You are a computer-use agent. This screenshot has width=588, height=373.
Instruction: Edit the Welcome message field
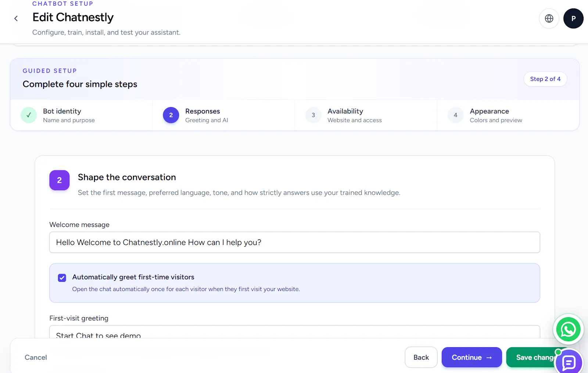295,242
